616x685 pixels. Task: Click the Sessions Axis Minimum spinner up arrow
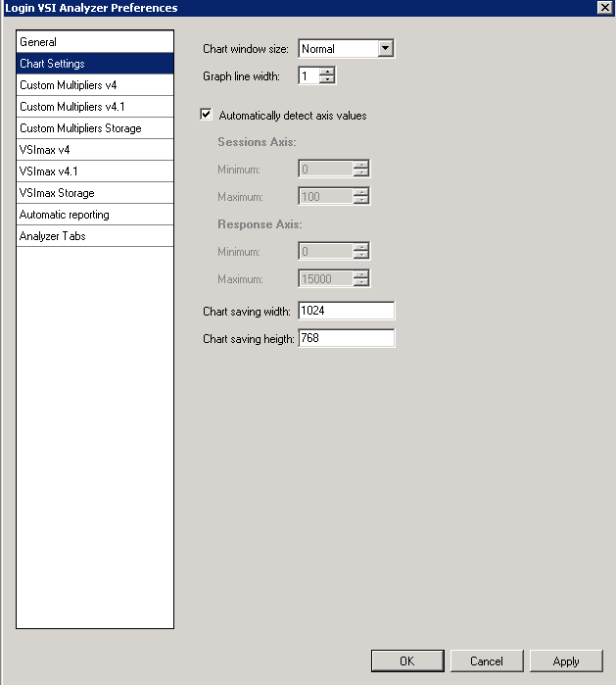tap(361, 165)
